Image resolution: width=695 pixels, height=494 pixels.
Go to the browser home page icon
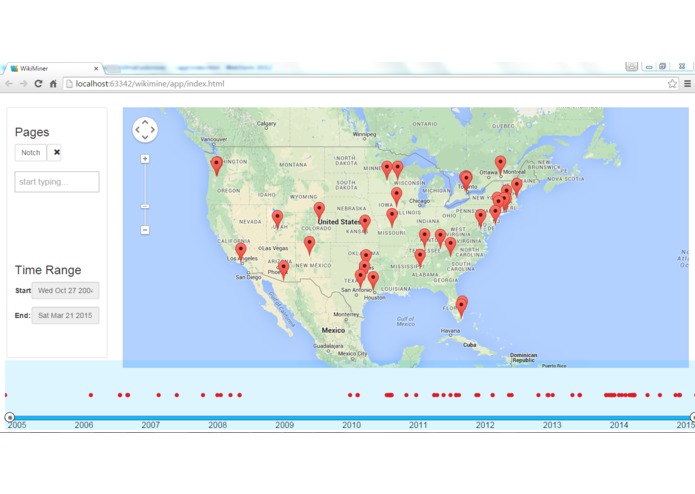coord(53,84)
